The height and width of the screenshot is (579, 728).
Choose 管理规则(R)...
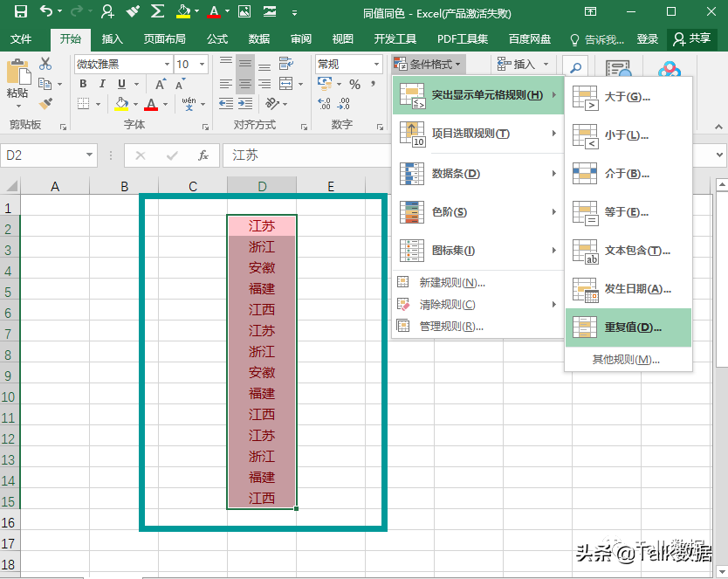(x=478, y=327)
